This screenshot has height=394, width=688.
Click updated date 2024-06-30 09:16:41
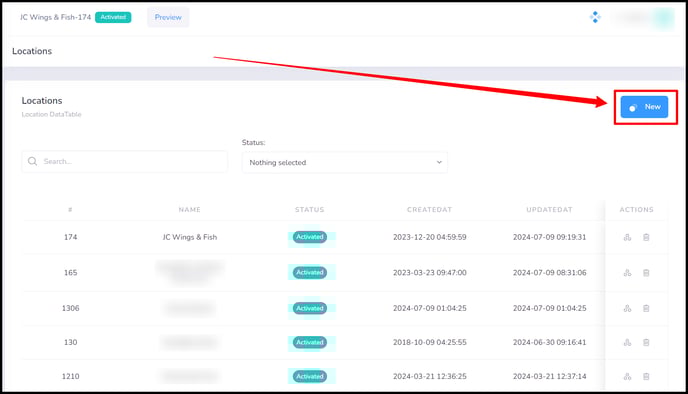(x=549, y=342)
